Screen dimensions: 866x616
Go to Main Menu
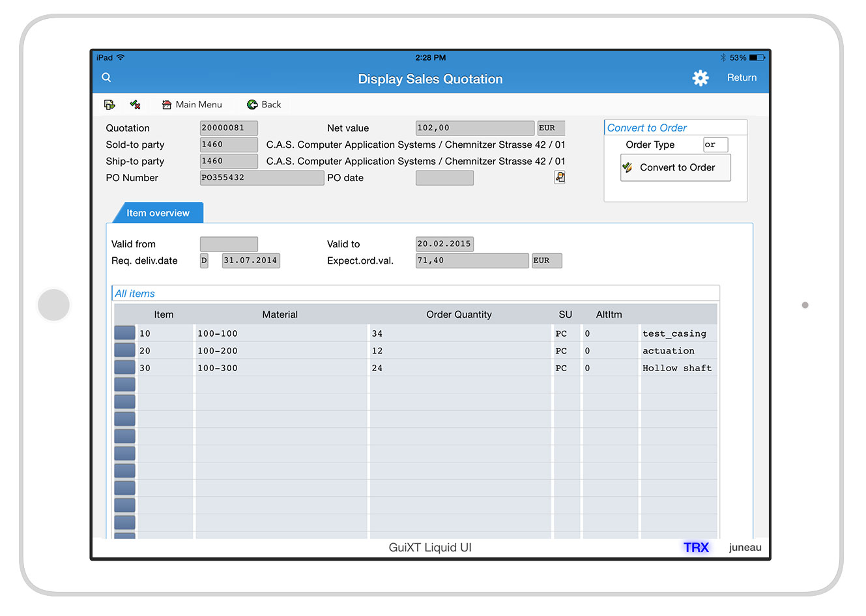(x=192, y=105)
